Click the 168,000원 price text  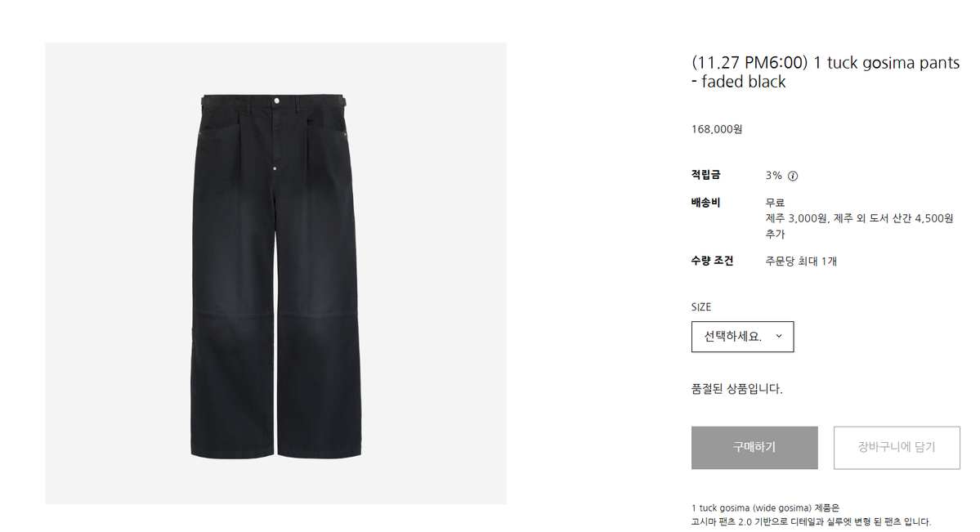[x=716, y=129]
